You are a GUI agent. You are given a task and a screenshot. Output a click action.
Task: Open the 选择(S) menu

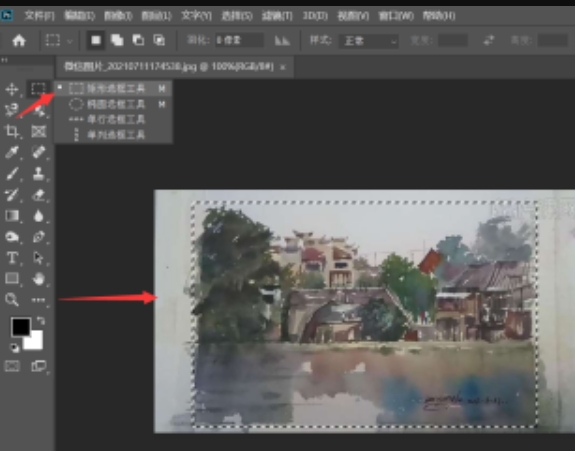[x=237, y=16]
